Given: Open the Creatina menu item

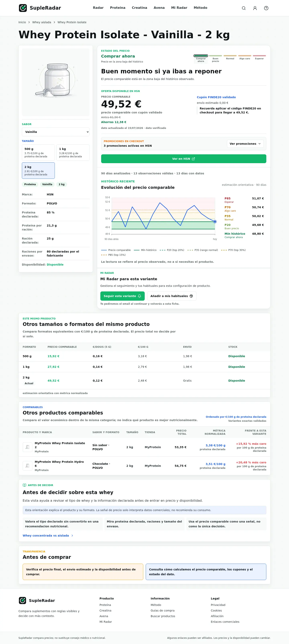Looking at the screenshot, I should pyautogui.click(x=139, y=8).
